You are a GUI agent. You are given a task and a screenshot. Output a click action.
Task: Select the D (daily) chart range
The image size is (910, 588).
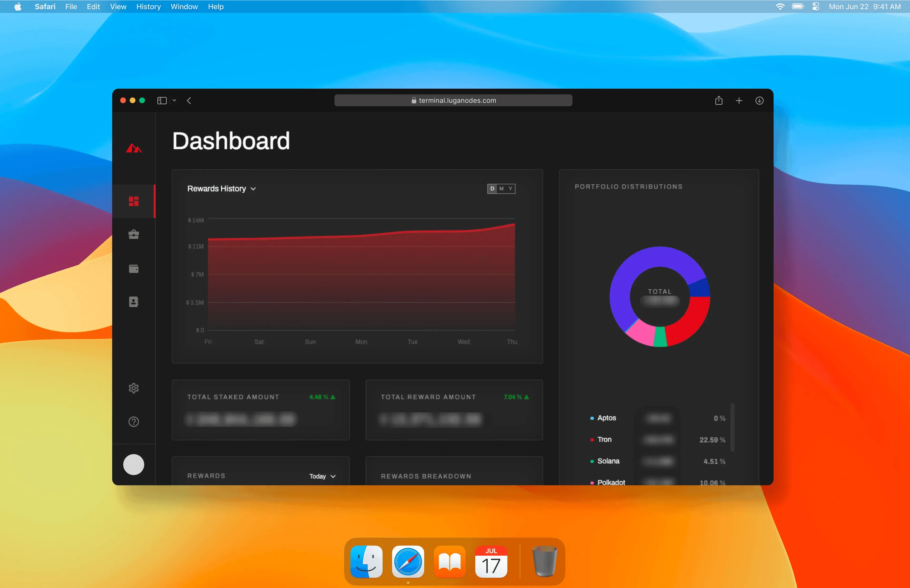[x=492, y=189]
